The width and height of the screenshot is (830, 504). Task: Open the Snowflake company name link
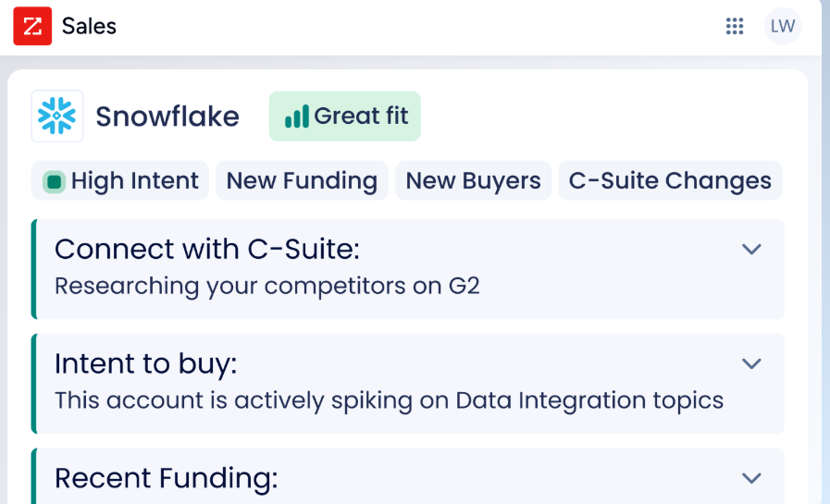167,117
